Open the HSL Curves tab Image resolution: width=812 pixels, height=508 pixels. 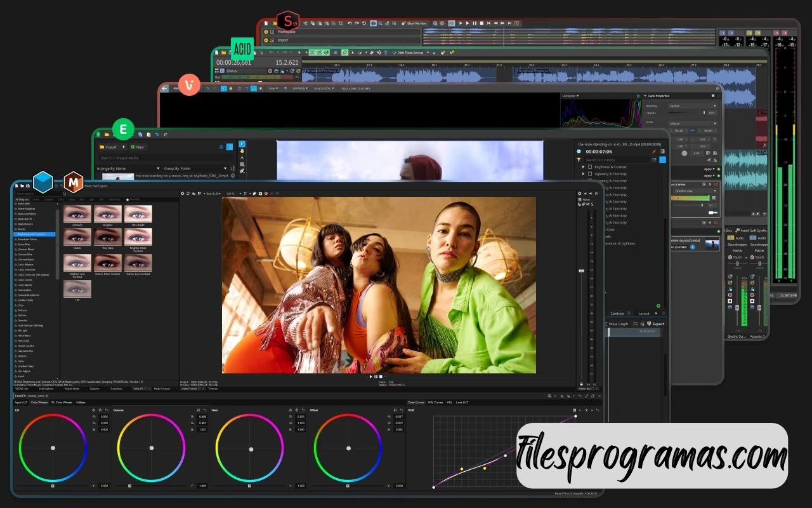435,403
